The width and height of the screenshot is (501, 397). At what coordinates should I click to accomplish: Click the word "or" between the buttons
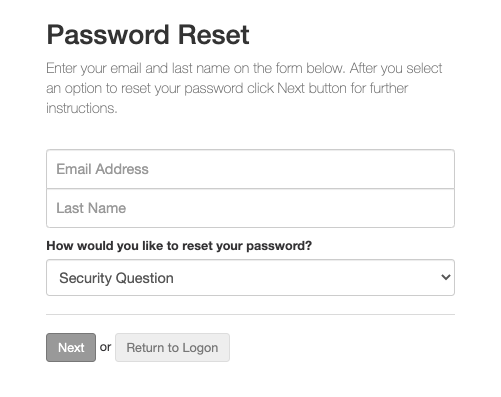(105, 347)
